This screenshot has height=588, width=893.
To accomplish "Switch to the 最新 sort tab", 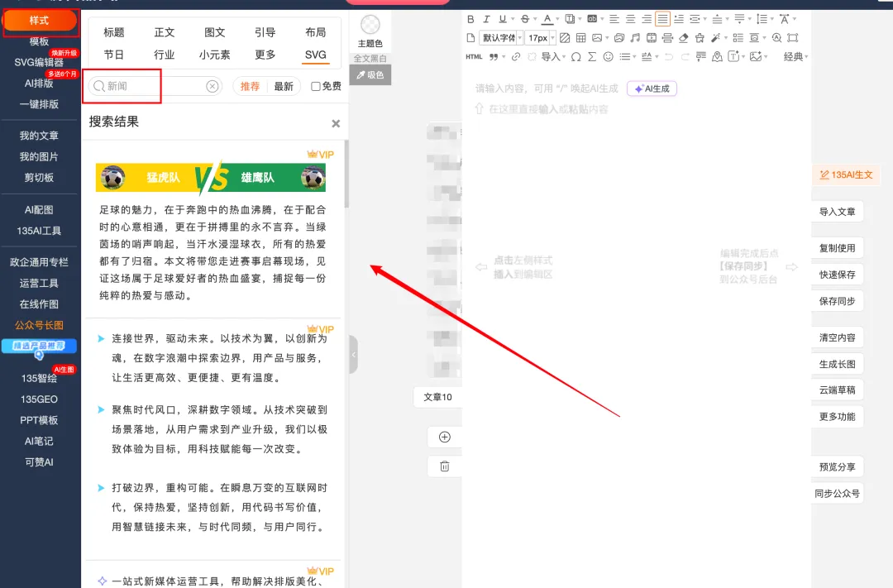I will [x=284, y=86].
